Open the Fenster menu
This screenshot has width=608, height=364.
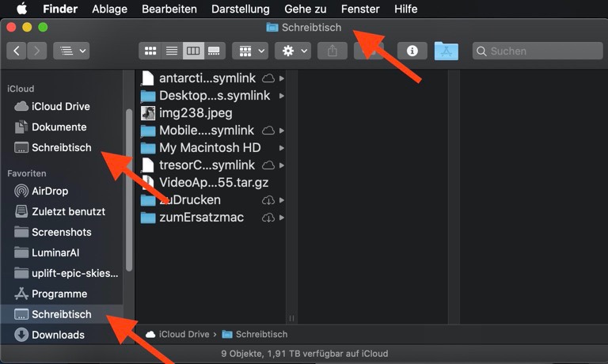pyautogui.click(x=360, y=9)
